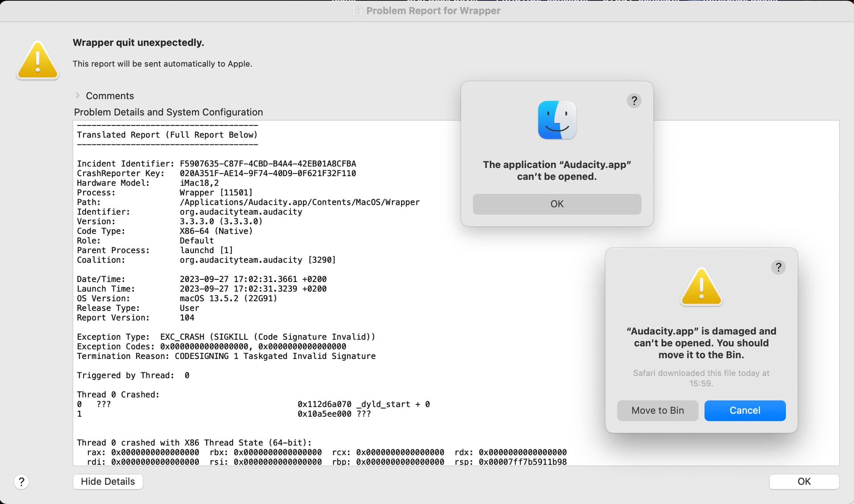Choose Move to Bin for Audacity.app

tap(657, 411)
